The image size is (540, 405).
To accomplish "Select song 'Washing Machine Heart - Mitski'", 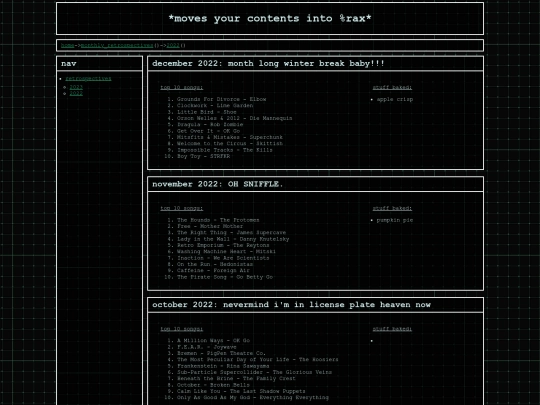I will [x=226, y=251].
